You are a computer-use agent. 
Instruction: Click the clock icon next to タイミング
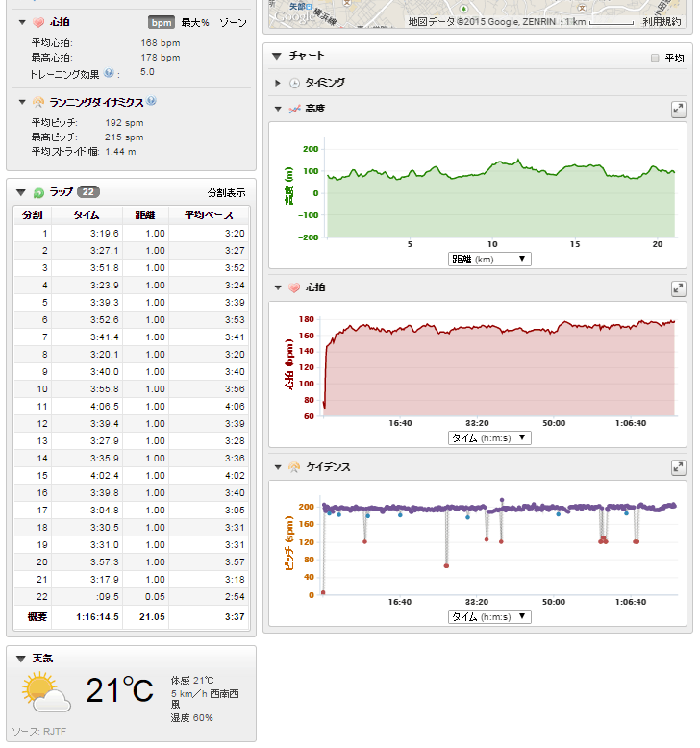coord(294,84)
